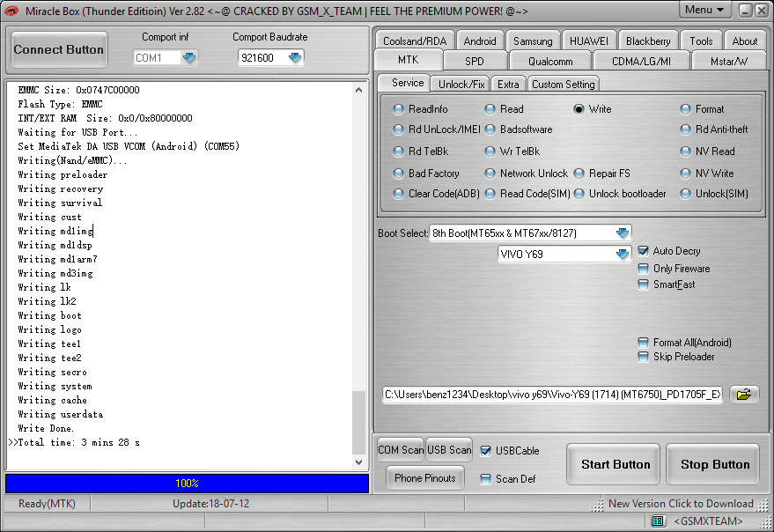The image size is (774, 532).
Task: Click the 100% blue progress bar
Action: [x=187, y=484]
